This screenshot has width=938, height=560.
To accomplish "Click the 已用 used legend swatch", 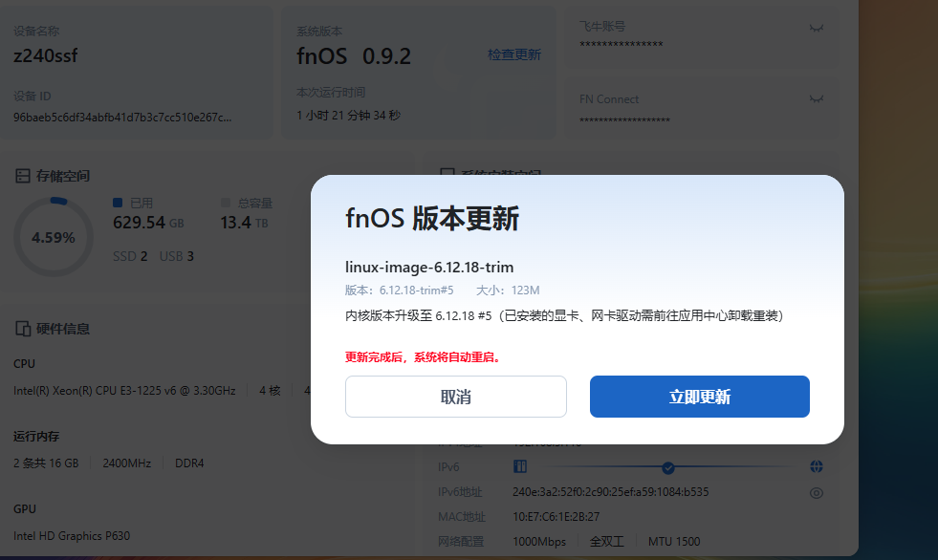I will [118, 203].
